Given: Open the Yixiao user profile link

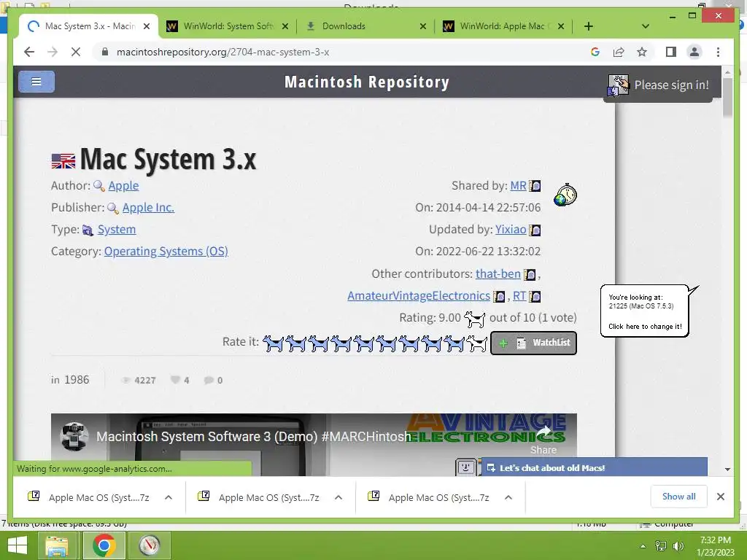Looking at the screenshot, I should [x=511, y=230].
